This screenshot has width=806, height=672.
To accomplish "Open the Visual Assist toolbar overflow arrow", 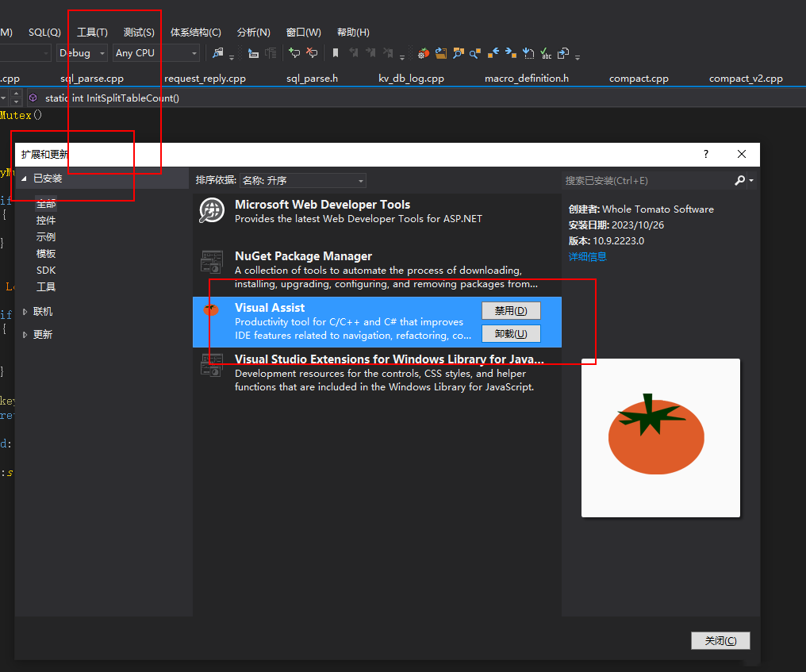I will click(x=578, y=58).
